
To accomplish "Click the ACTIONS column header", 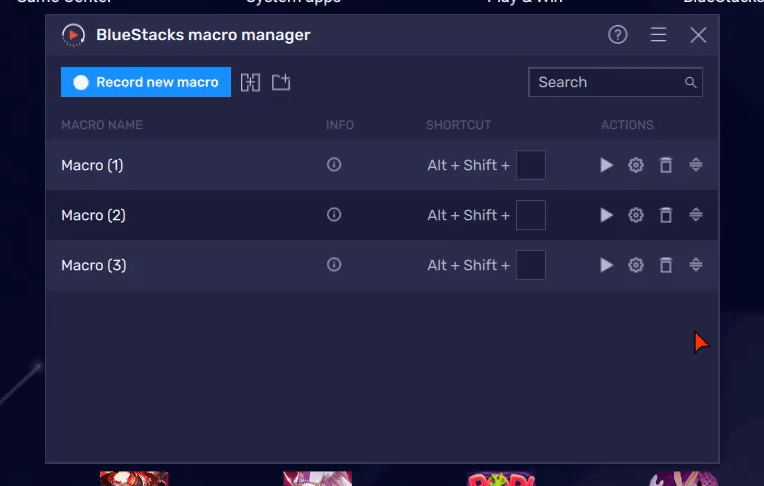I will pos(627,125).
